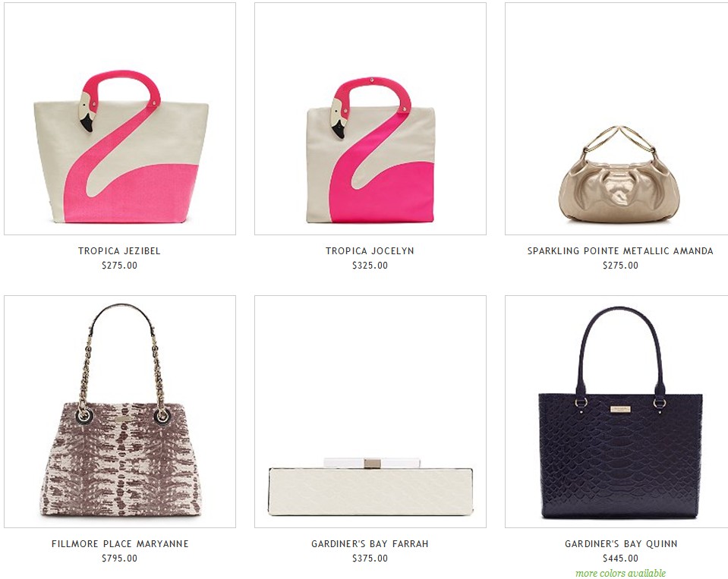View the gold Sparkling Pointe Metallic Amanda bag
728x579 pixels.
pyautogui.click(x=616, y=119)
